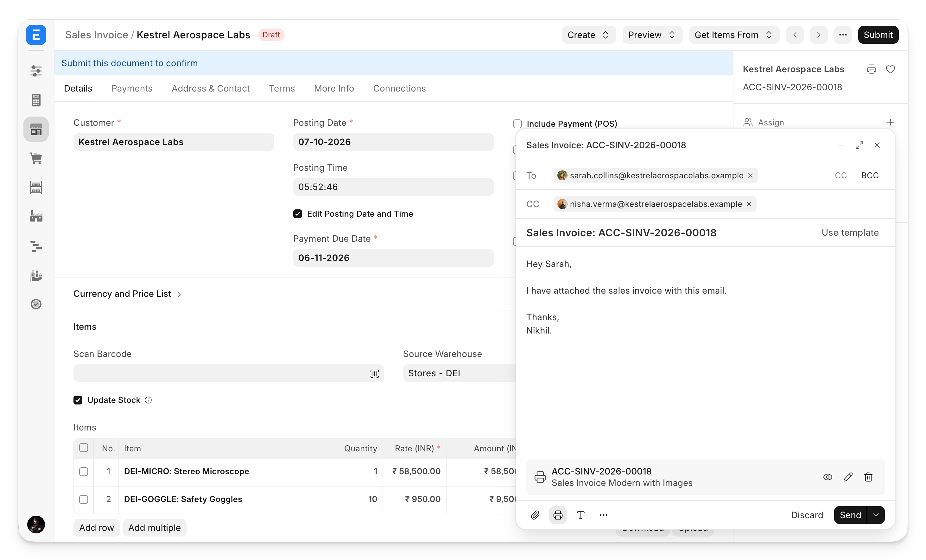Click Add multiple below Items table
Viewport: 926px width, 560px height.
(155, 528)
